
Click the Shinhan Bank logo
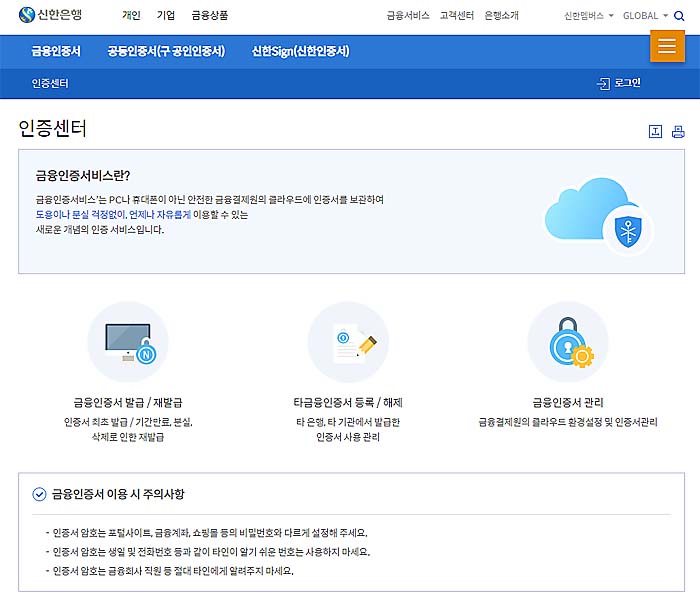(50, 15)
